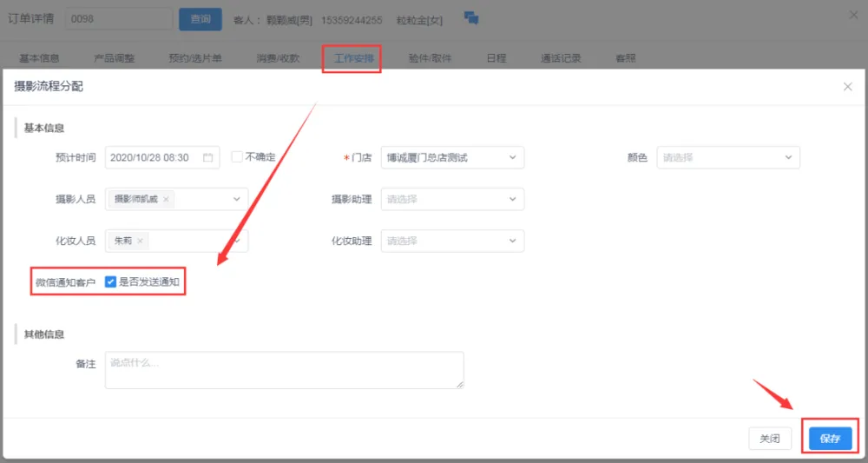Click the chat bubbles icon beside customer name

pyautogui.click(x=472, y=18)
